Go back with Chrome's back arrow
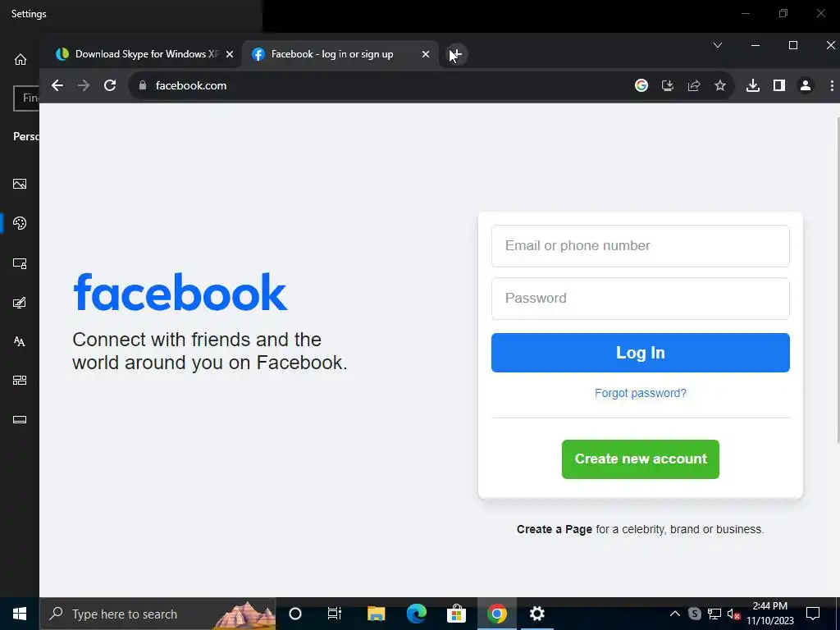 57,85
